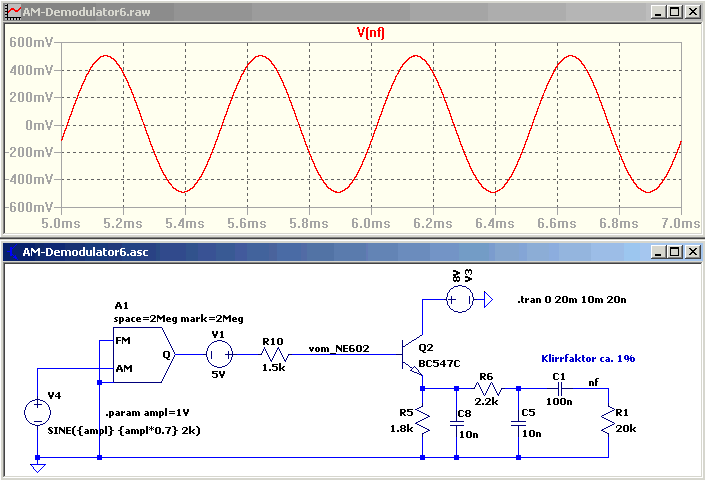The height and width of the screenshot is (480, 705).
Task: Click the nf net label
Action: pos(593,382)
